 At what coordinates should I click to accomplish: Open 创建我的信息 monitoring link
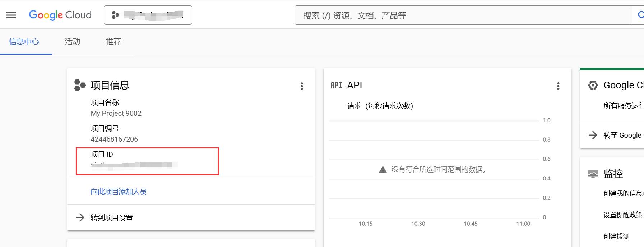[624, 193]
